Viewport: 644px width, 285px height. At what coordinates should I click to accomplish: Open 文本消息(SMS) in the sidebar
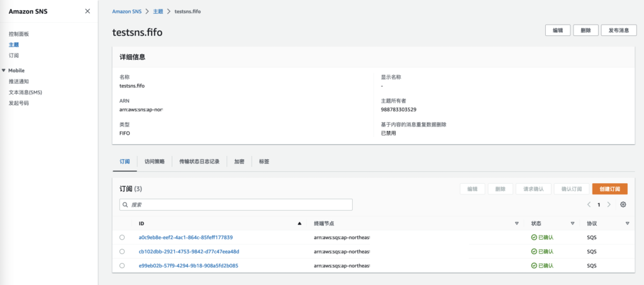coord(25,92)
